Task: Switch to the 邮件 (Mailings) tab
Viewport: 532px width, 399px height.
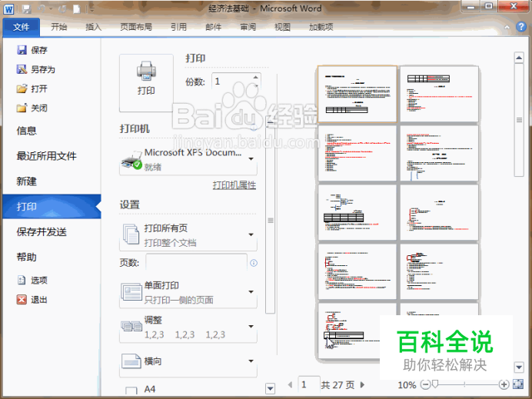Action: pyautogui.click(x=214, y=27)
